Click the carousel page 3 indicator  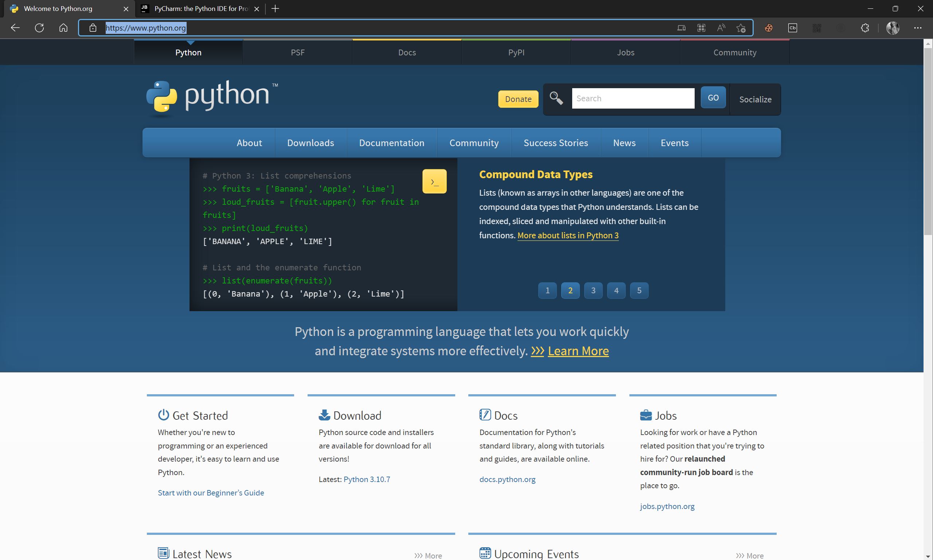593,290
